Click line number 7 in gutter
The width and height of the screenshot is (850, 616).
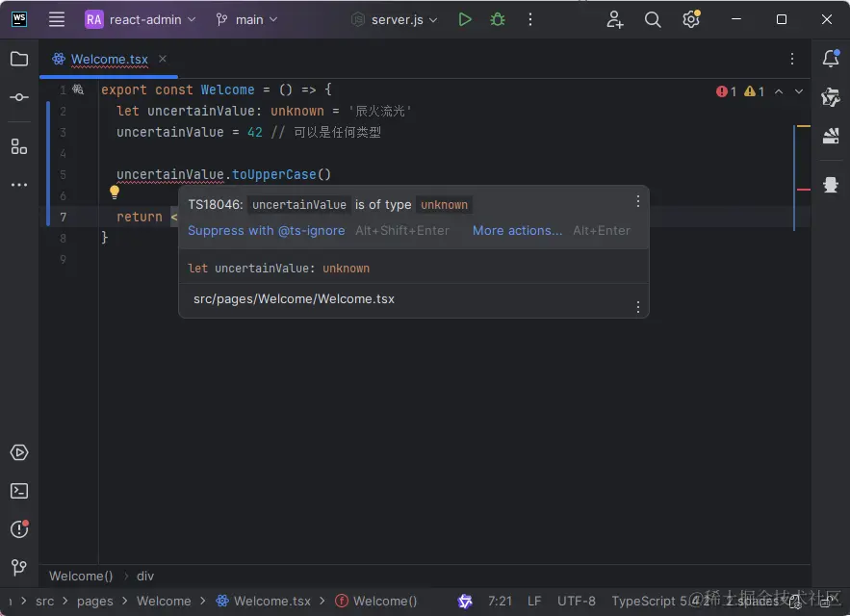[x=63, y=217]
